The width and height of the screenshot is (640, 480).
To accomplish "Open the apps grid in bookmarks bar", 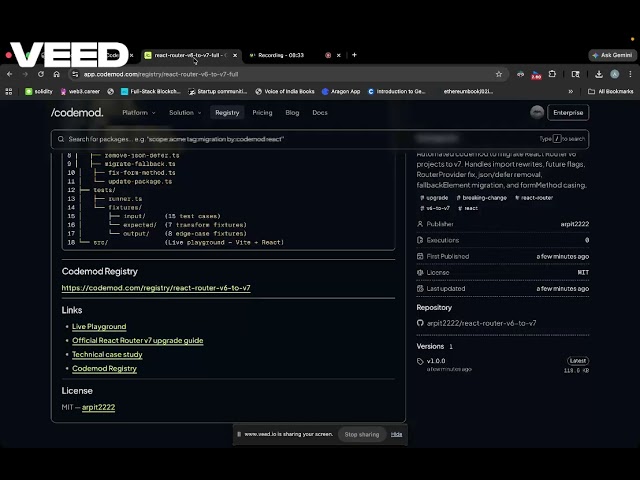I will click(9, 91).
